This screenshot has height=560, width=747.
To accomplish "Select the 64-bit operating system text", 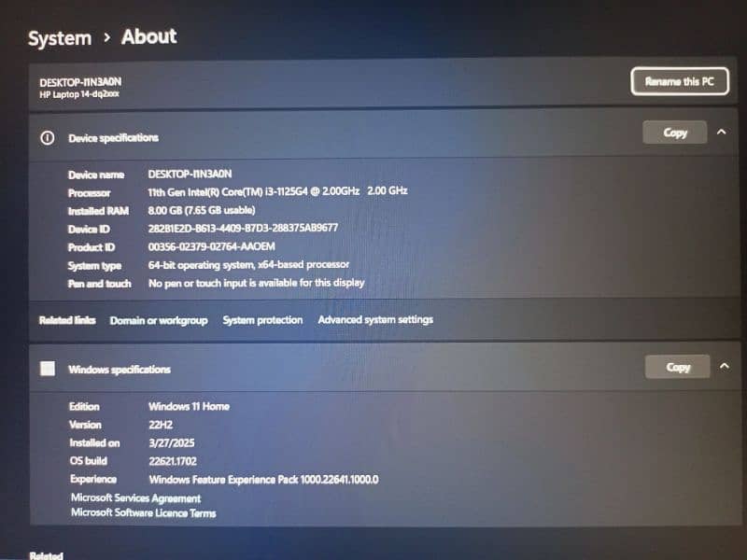I will [248, 265].
